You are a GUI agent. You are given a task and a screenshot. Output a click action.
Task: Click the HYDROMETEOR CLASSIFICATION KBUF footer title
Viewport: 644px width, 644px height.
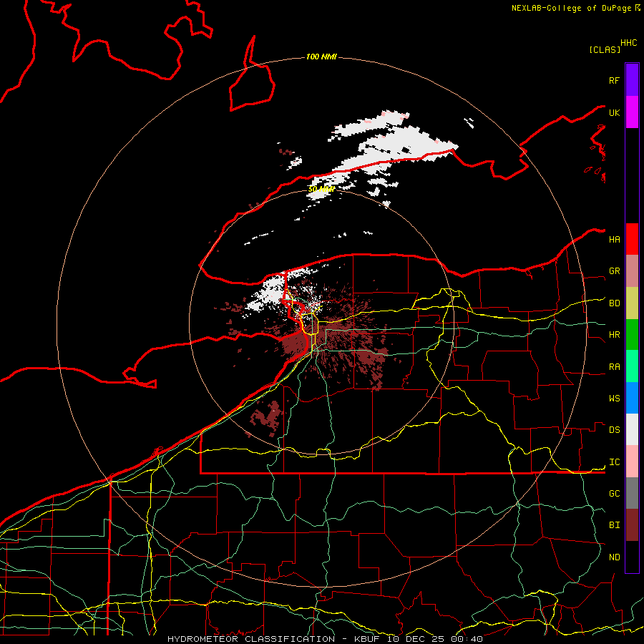(326, 639)
